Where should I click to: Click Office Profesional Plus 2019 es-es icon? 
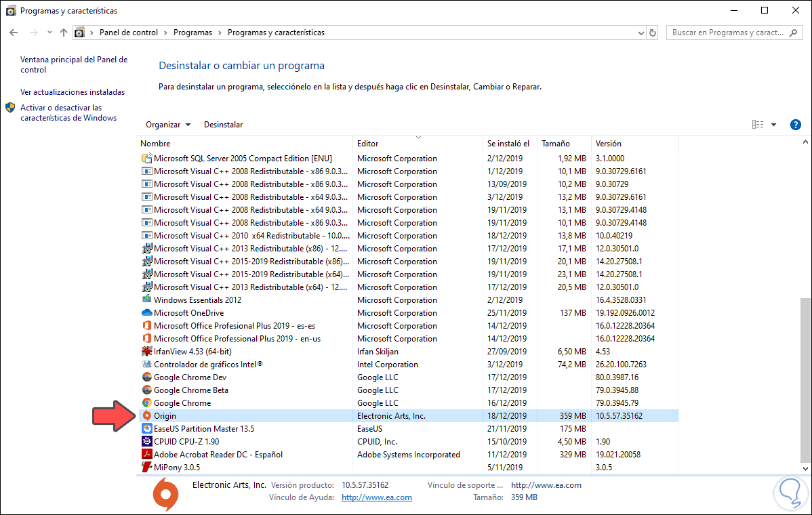(147, 325)
